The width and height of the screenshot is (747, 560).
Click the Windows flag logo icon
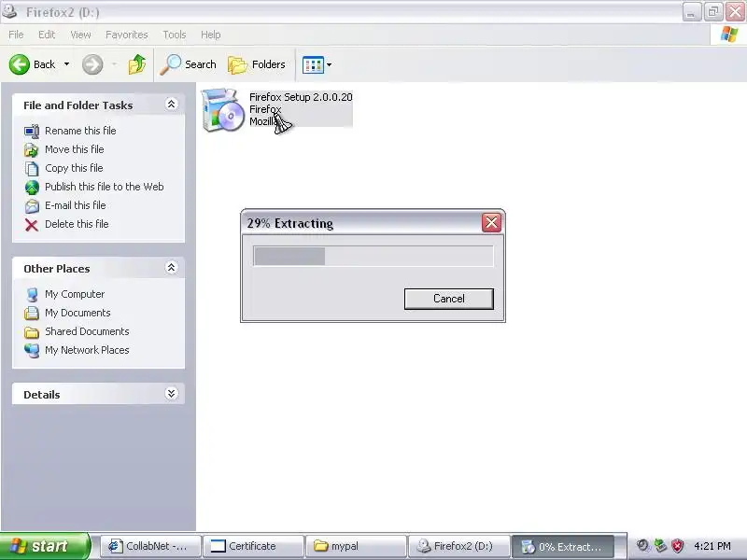tap(729, 35)
